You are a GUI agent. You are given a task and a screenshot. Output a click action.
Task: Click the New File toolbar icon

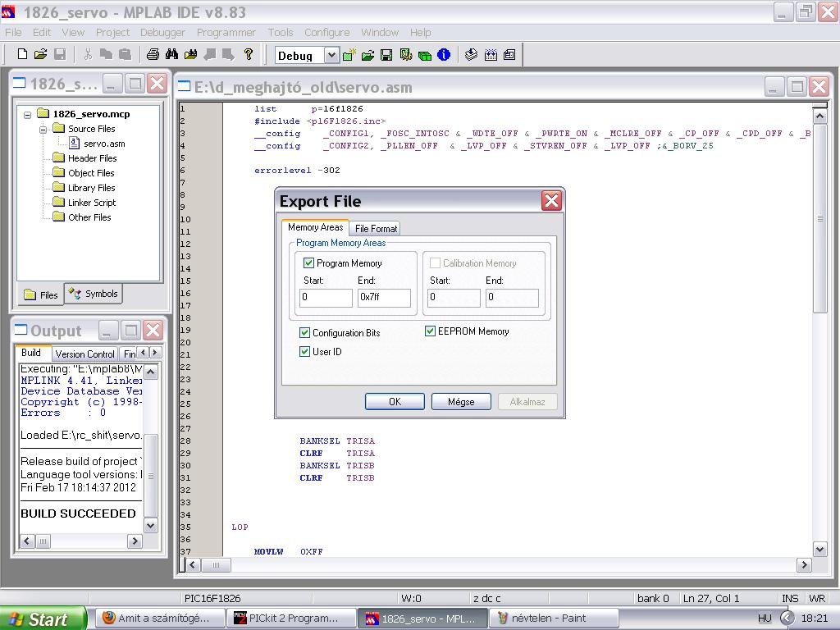point(22,55)
